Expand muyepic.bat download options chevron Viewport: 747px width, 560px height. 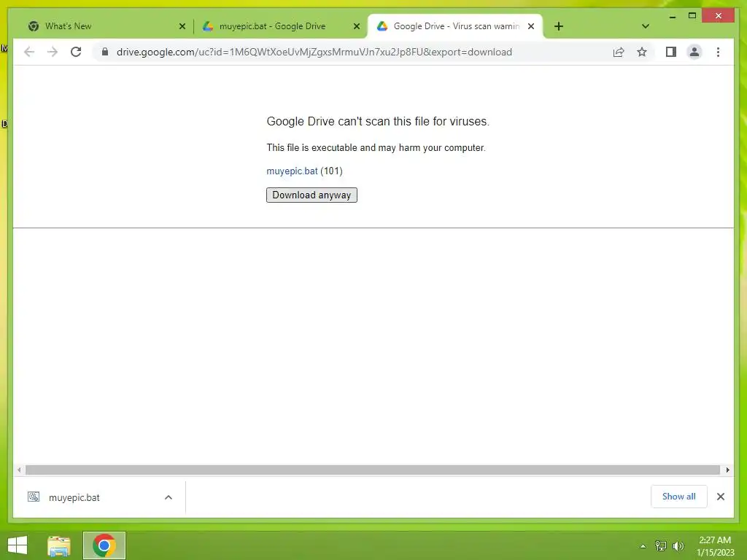(169, 497)
